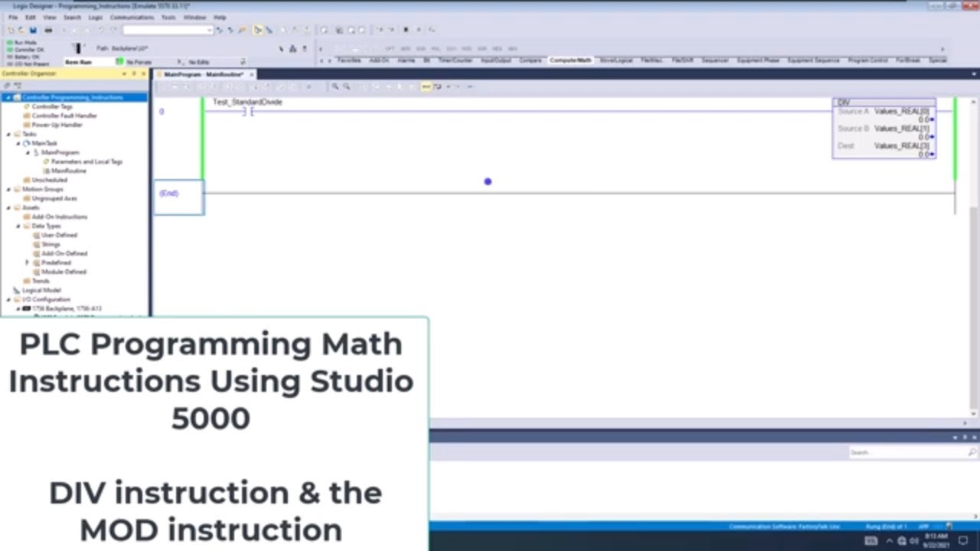The image size is (980, 551).
Task: Select the For/Break instruction tab
Action: tap(908, 60)
